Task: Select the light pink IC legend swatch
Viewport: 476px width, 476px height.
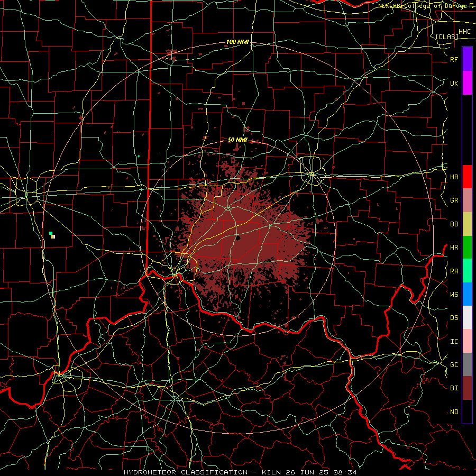Action: [x=467, y=341]
